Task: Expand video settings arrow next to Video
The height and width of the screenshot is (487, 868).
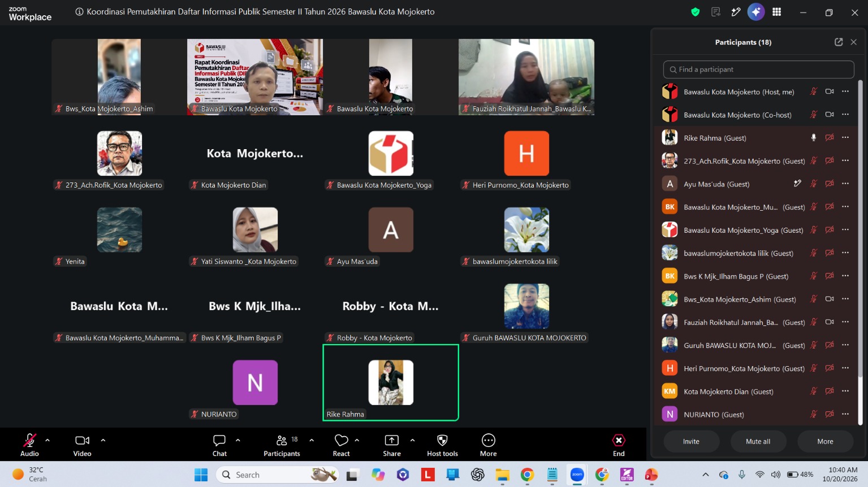Action: click(x=103, y=440)
